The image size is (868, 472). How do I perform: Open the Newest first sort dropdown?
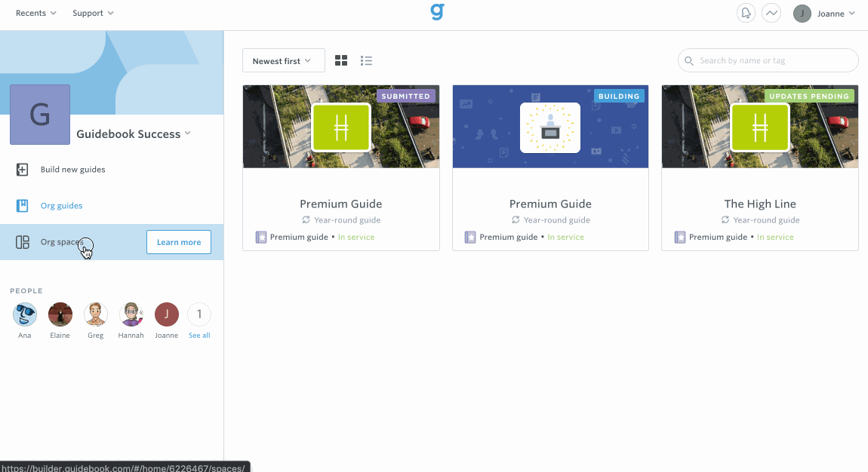(x=283, y=60)
